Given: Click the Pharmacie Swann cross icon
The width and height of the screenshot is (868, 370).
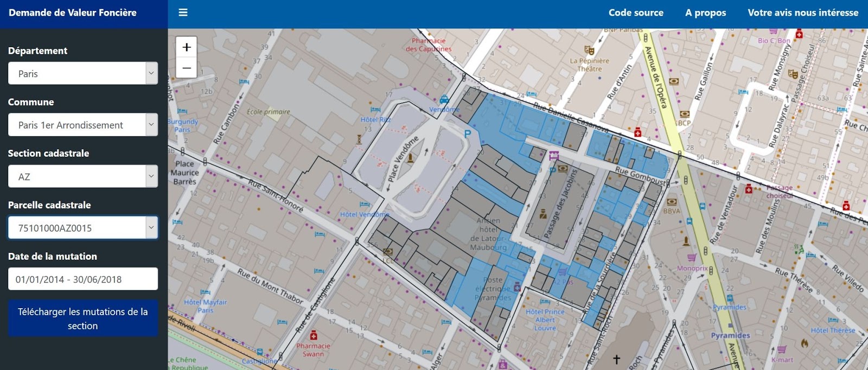Looking at the screenshot, I should [313, 335].
